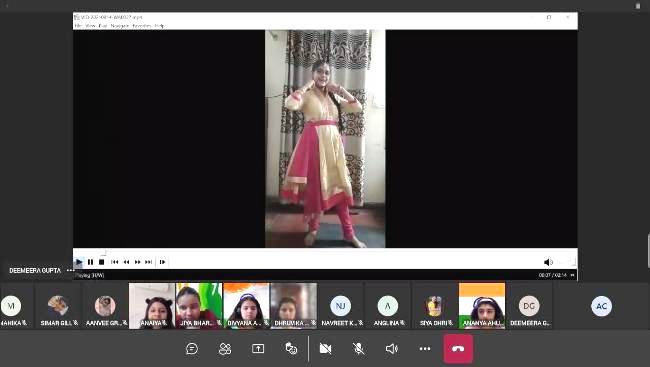
Task: Select Anaiya video tile
Action: point(152,306)
